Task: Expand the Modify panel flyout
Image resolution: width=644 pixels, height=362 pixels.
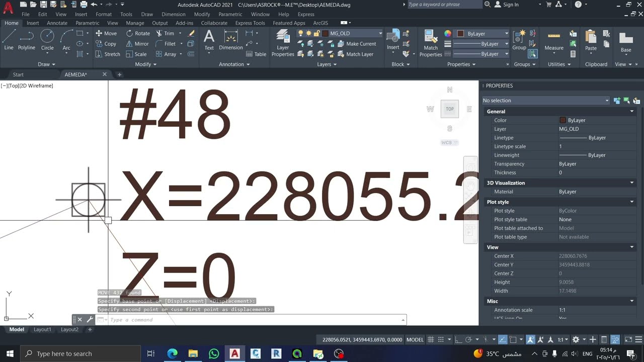Action: (146, 64)
